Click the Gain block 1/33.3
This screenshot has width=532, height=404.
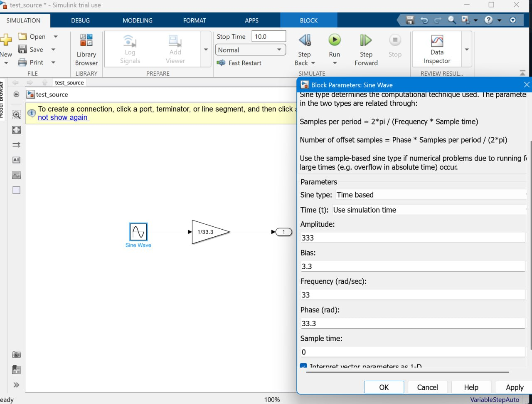pos(209,232)
